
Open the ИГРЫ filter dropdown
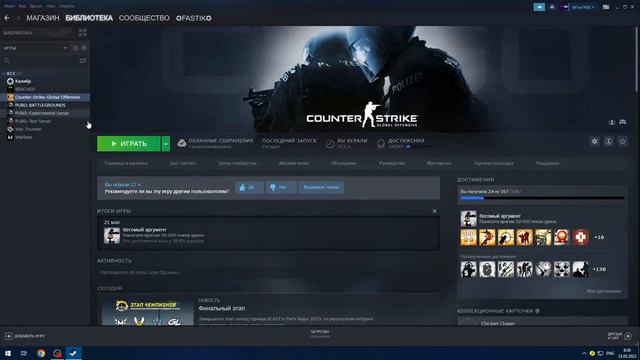point(35,48)
